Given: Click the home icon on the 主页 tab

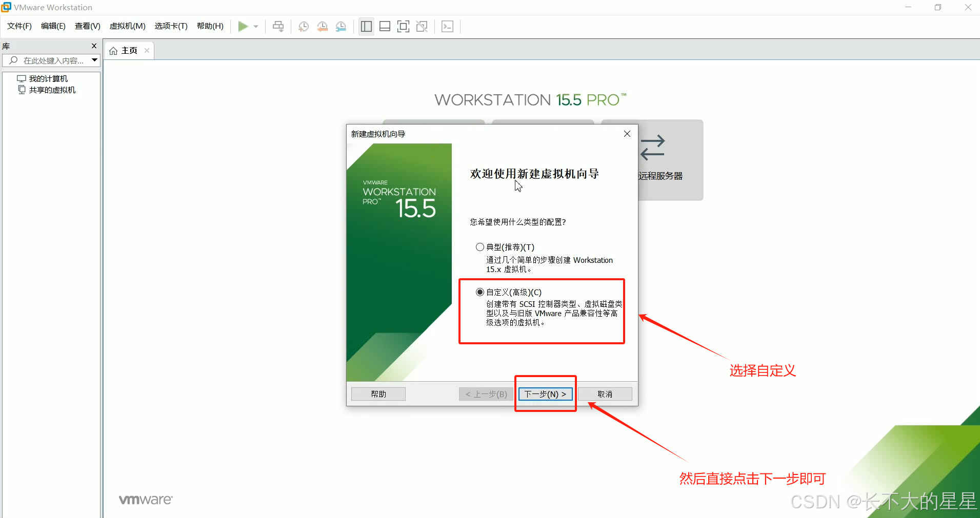Looking at the screenshot, I should [x=113, y=51].
